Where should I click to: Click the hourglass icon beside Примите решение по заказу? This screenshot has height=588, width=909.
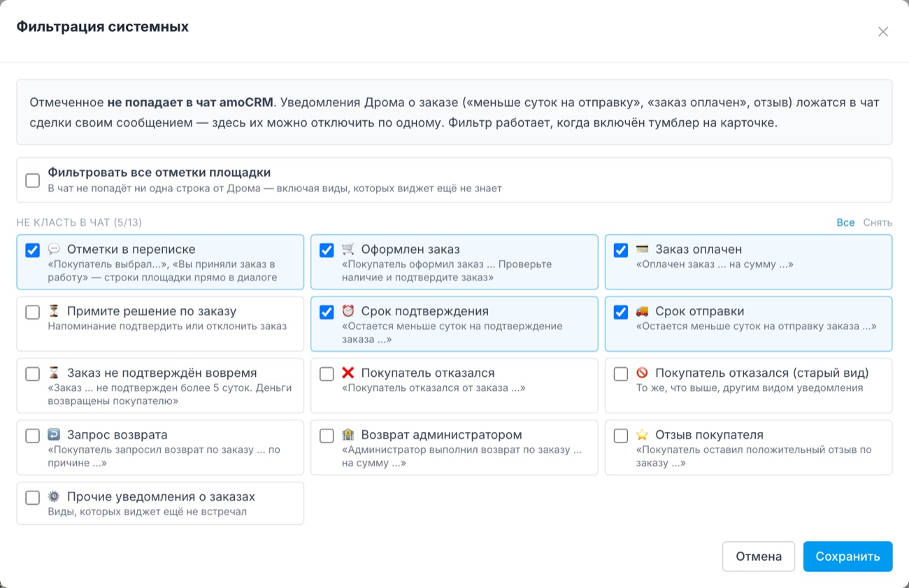(54, 312)
